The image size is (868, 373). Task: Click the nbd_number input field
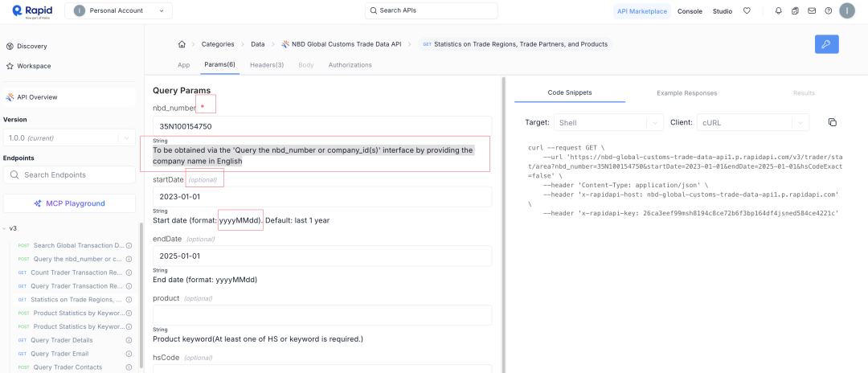[x=322, y=126]
